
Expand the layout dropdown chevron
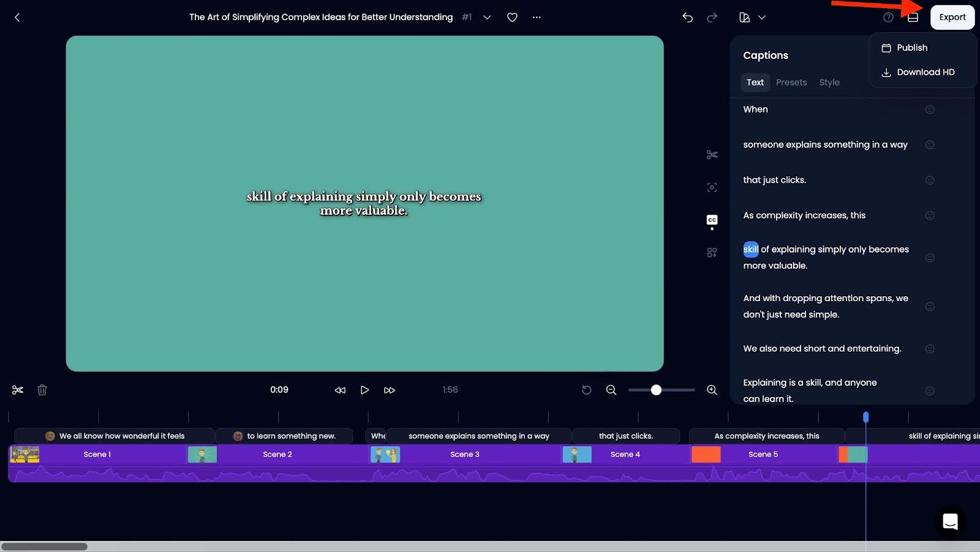coord(762,17)
